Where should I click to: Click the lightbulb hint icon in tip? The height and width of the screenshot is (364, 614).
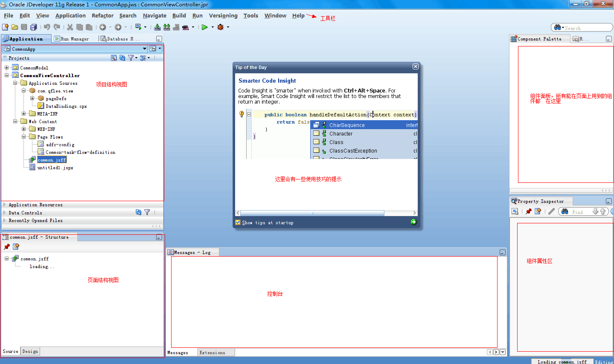242,114
